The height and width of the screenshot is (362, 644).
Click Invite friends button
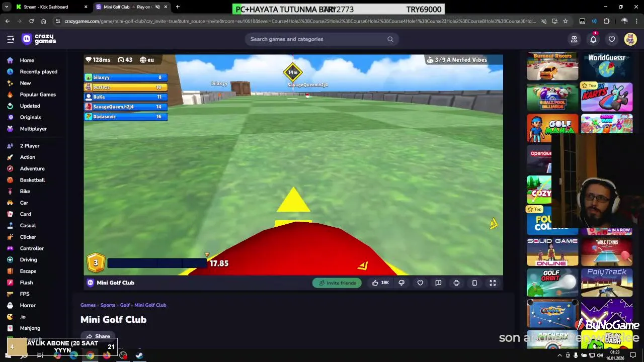[337, 283]
